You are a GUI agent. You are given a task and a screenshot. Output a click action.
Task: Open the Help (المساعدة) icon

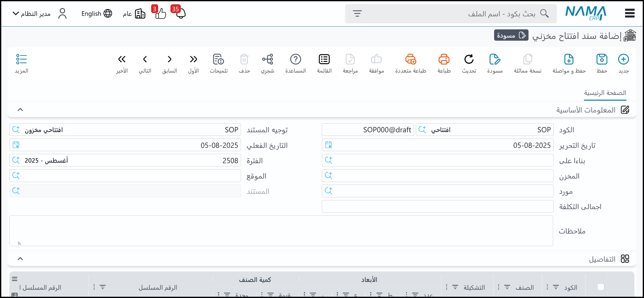click(296, 59)
